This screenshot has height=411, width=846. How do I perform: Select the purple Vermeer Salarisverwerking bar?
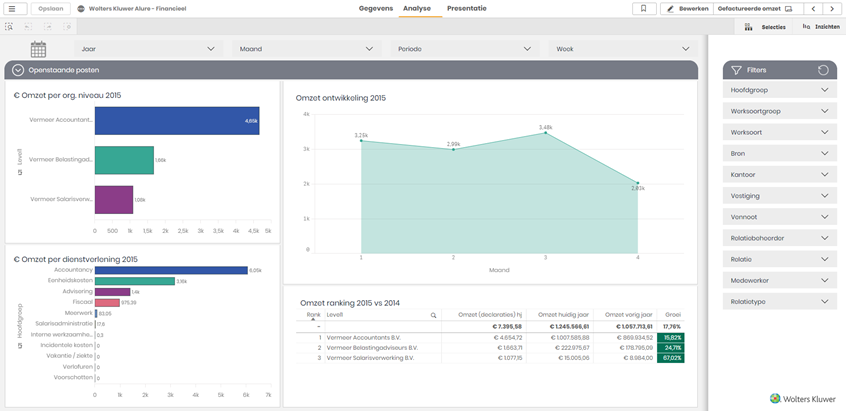pyautogui.click(x=114, y=200)
